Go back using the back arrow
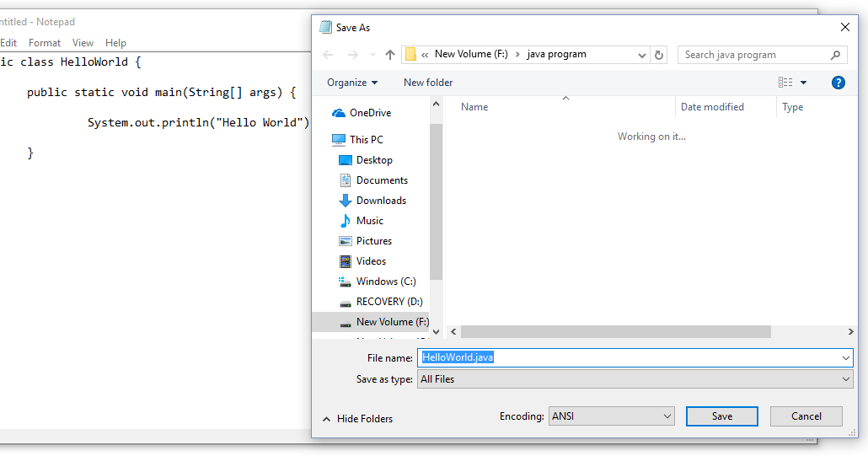The width and height of the screenshot is (868, 456). pyautogui.click(x=328, y=55)
